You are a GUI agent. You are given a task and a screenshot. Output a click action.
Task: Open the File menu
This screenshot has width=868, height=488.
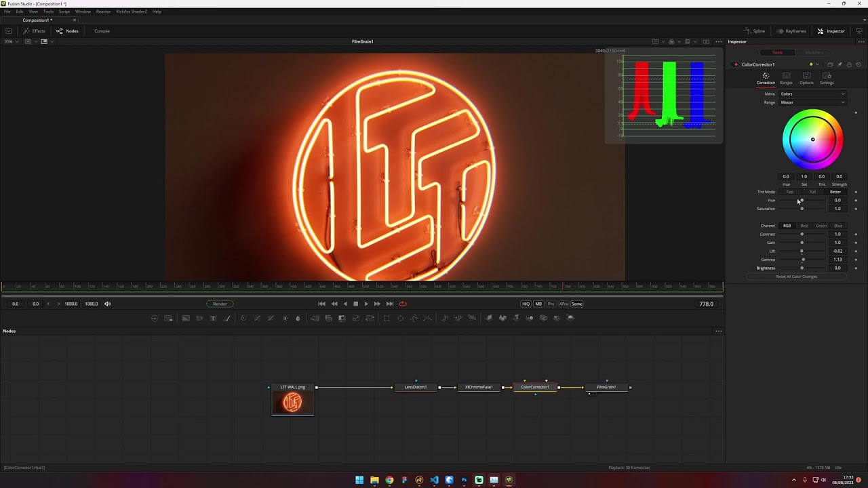7,12
